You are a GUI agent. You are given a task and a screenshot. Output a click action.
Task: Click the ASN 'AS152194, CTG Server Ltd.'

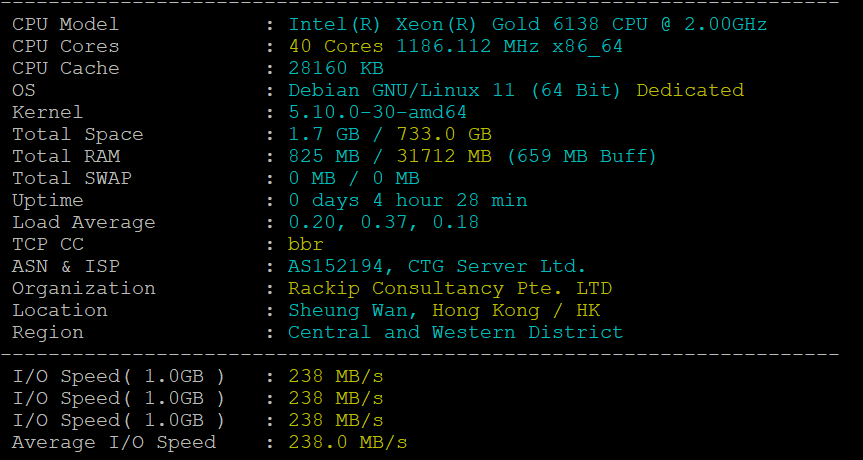(x=437, y=266)
